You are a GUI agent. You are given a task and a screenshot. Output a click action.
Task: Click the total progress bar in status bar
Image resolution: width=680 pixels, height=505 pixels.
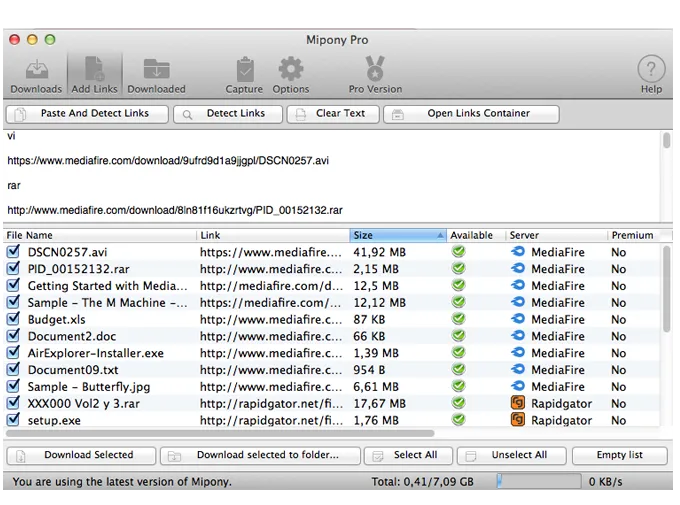pos(539,481)
